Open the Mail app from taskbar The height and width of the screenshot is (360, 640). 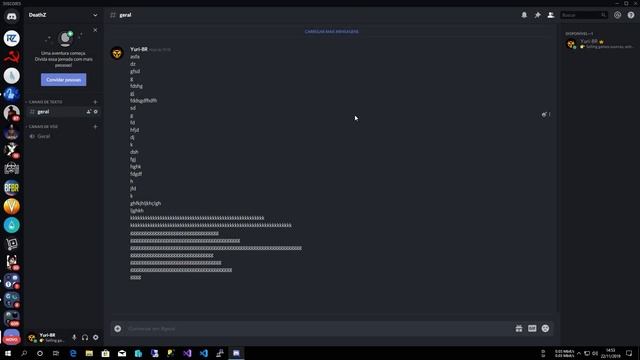(122, 353)
